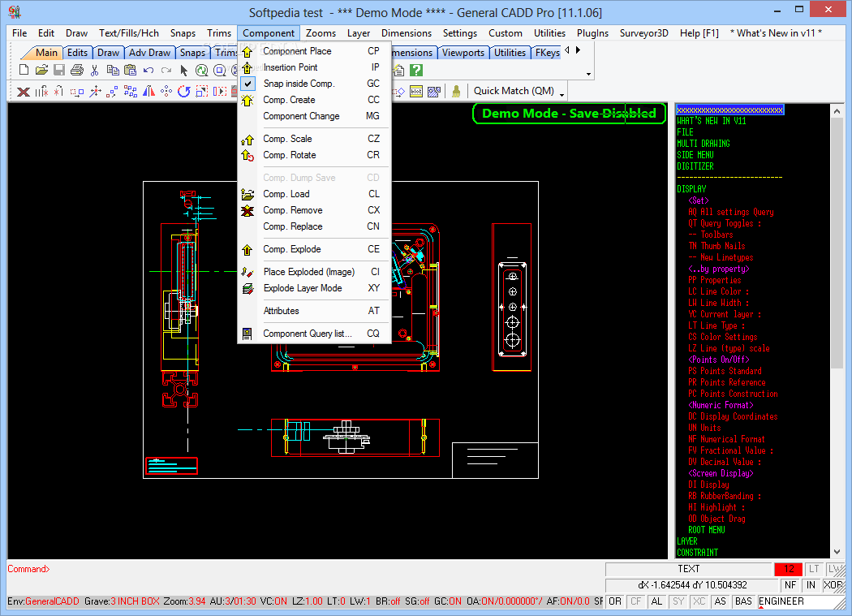This screenshot has height=616, width=852.
Task: Expand <Points On/Off> group in side menu
Action: (719, 360)
